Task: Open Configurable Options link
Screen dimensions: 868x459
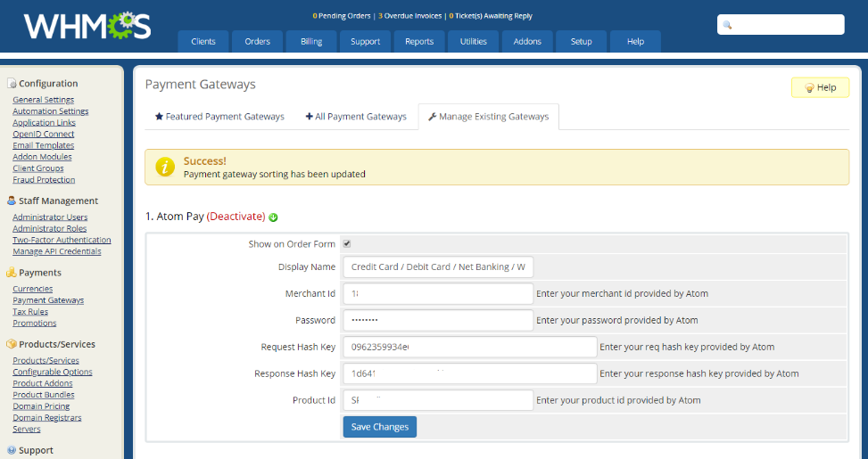Action: click(53, 373)
